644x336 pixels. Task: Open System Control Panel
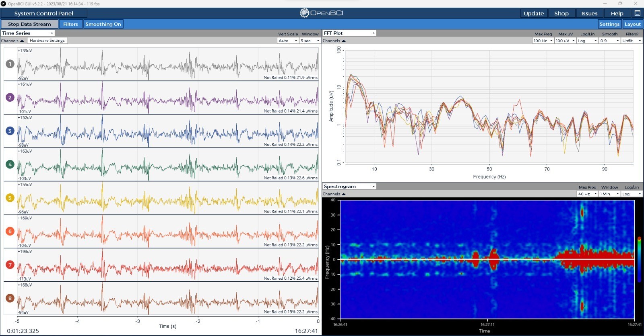tap(43, 13)
